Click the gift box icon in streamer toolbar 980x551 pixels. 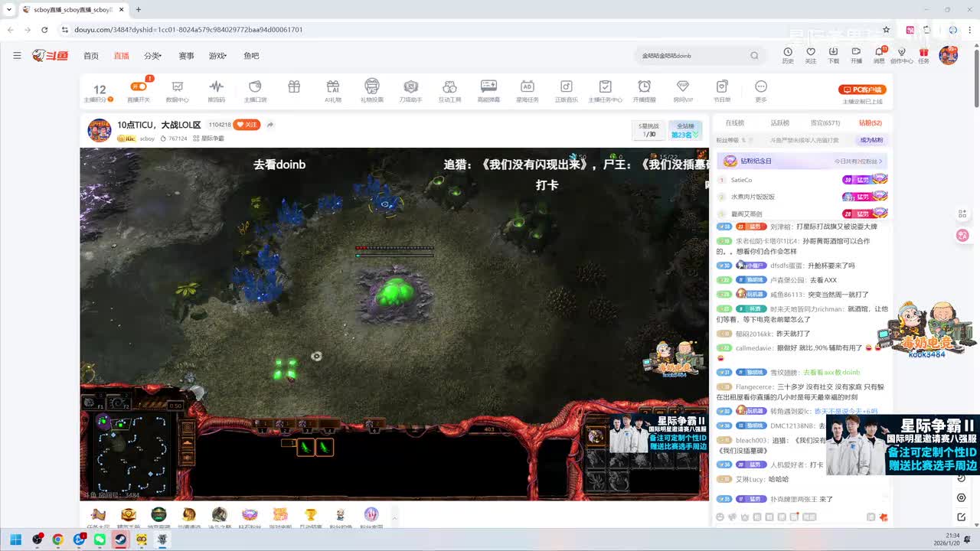[294, 87]
